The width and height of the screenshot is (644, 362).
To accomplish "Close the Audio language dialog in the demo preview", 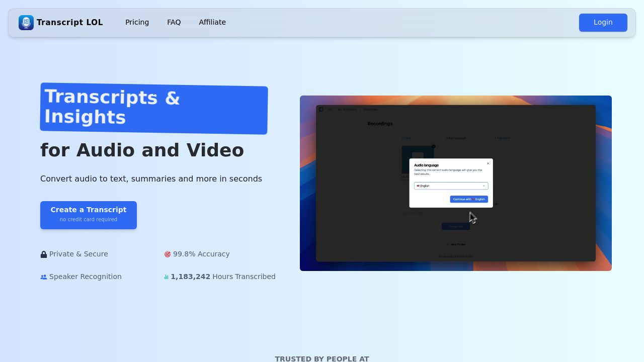I will pyautogui.click(x=488, y=163).
